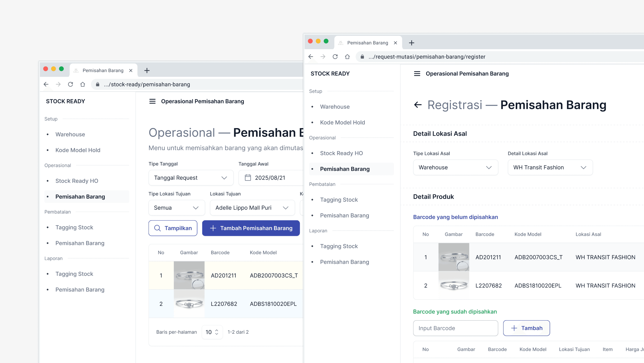Screen dimensions: 644x363
Task: Open Kode Model Hold in the right sidebar
Action: [342, 122]
